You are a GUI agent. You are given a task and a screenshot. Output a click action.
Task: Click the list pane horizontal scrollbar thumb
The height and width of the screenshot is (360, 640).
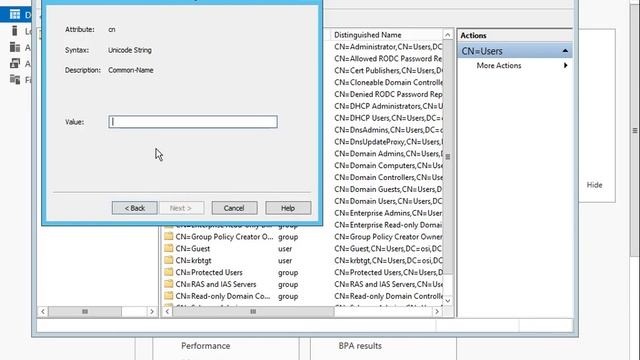(253, 311)
